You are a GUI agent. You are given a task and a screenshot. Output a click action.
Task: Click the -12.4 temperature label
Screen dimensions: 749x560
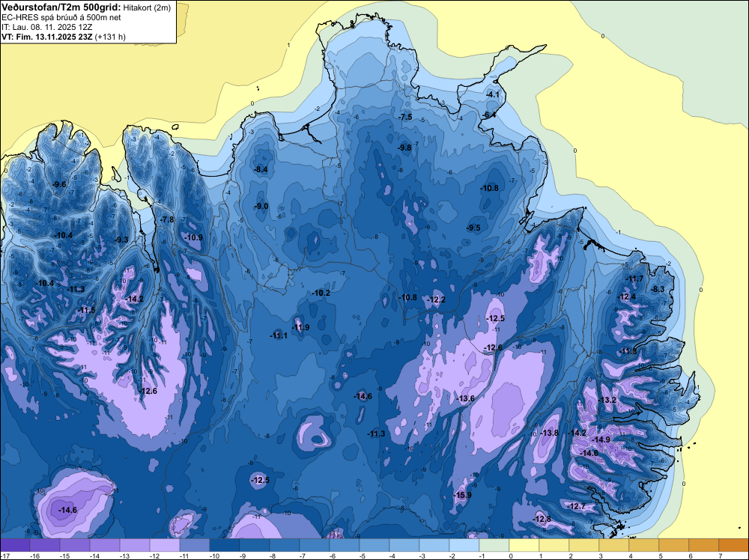click(x=627, y=296)
